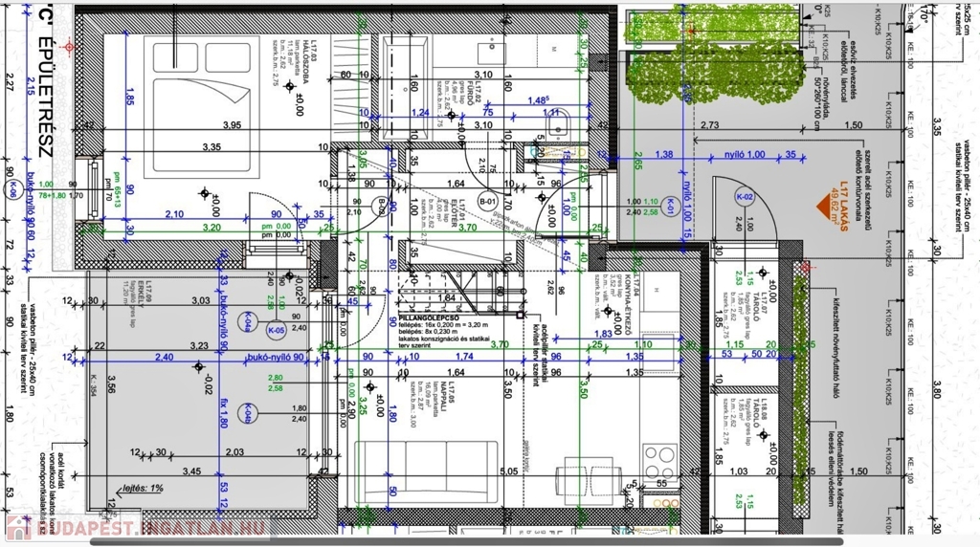Click the 'lejtés: 1%' slope label
This screenshot has height=547, width=980.
tap(141, 488)
